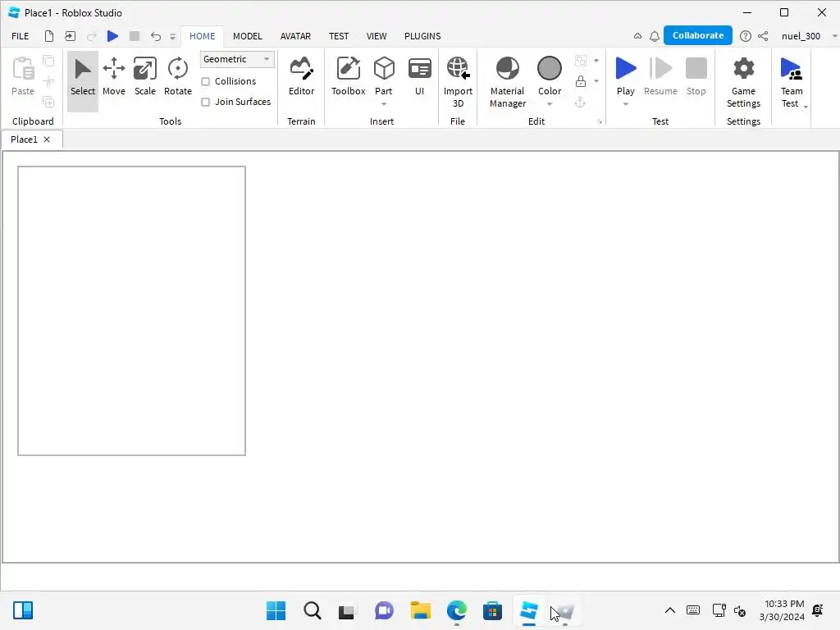Click the New file icon in quick access
This screenshot has width=840, height=630.
coord(48,36)
